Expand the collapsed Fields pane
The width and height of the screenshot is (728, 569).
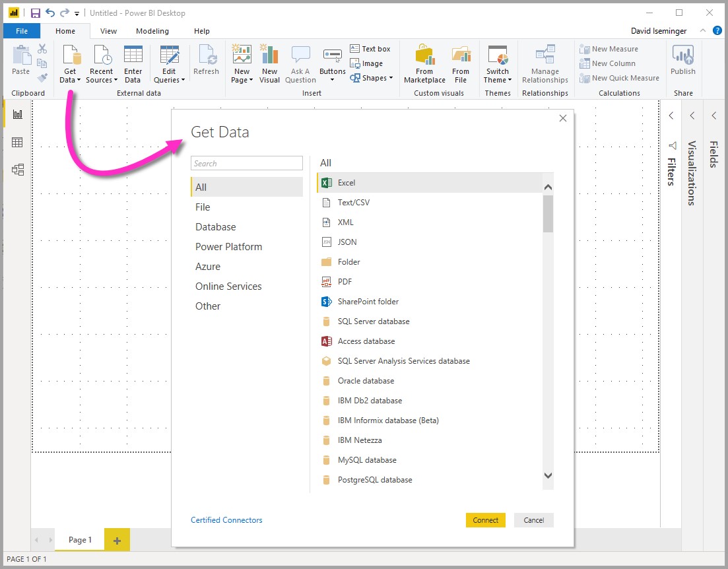(x=713, y=116)
